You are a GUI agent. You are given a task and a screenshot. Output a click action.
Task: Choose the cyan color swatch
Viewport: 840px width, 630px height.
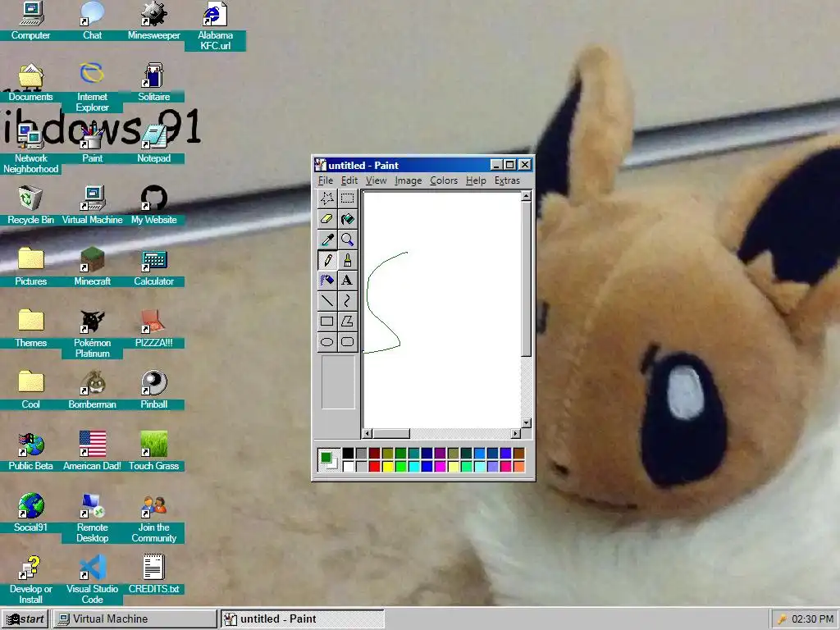click(x=413, y=466)
